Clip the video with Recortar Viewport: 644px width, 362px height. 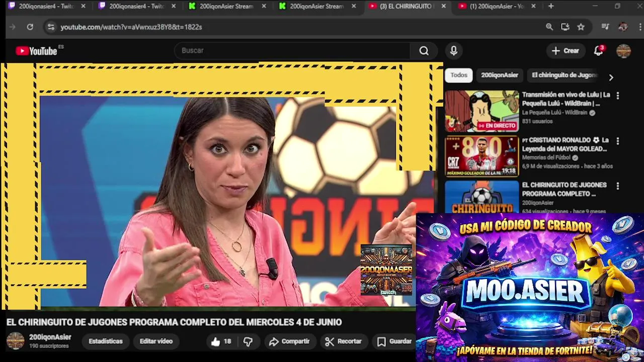344,341
